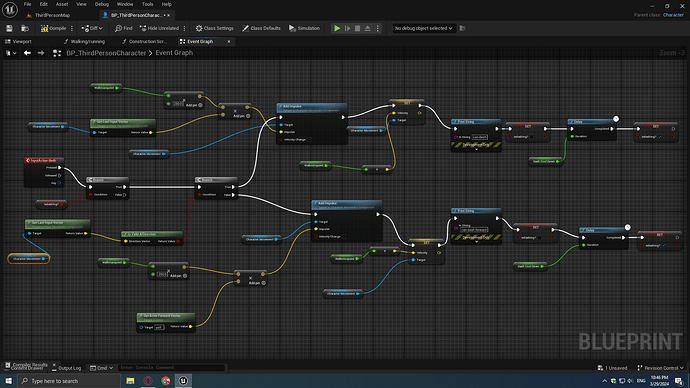The image size is (690, 388).
Task: Open Chrome from the taskbar
Action: (x=165, y=381)
